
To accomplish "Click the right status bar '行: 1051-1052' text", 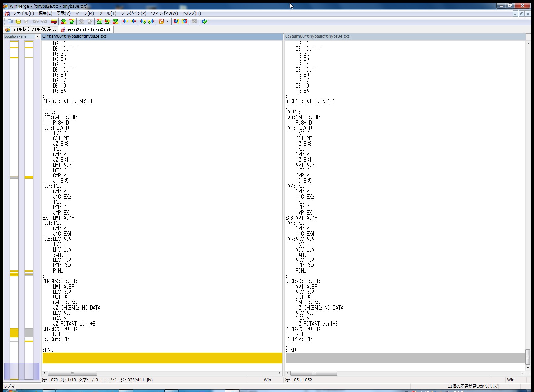I will click(x=298, y=380).
